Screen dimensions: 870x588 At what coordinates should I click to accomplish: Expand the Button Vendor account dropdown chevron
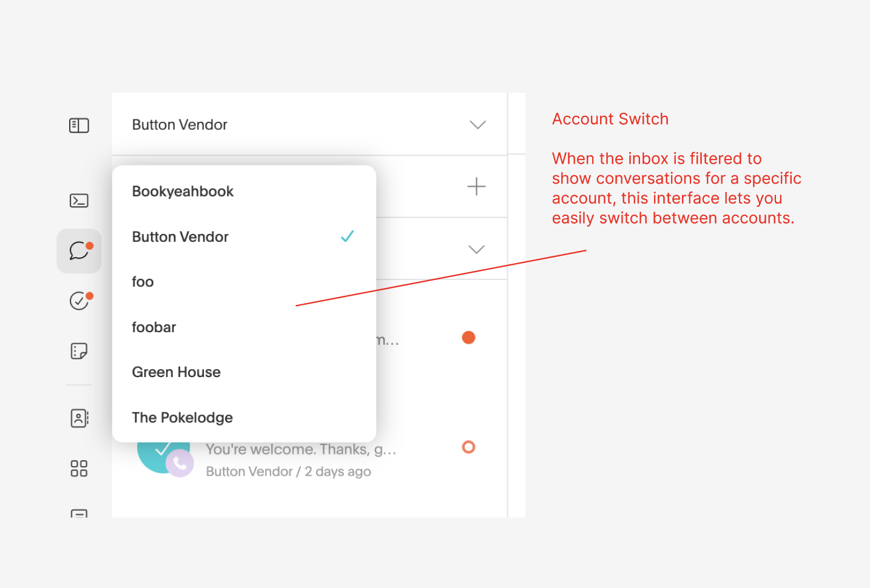tap(477, 125)
